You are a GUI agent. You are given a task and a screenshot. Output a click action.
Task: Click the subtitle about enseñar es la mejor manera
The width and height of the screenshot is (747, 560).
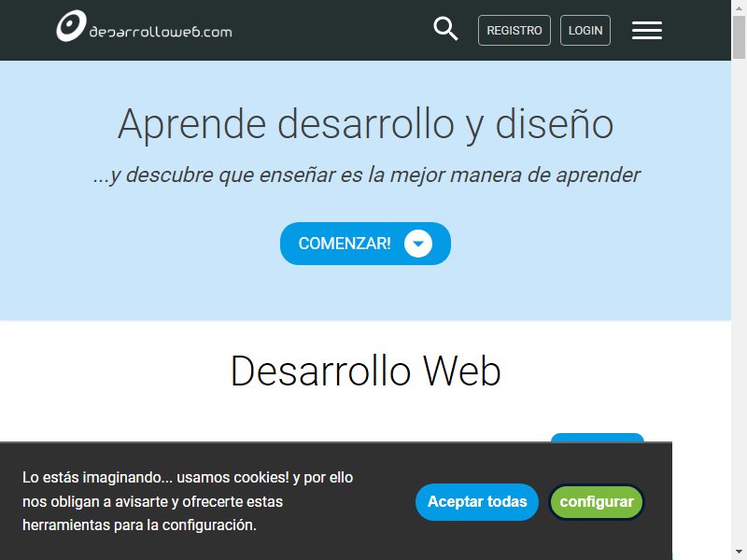(366, 175)
